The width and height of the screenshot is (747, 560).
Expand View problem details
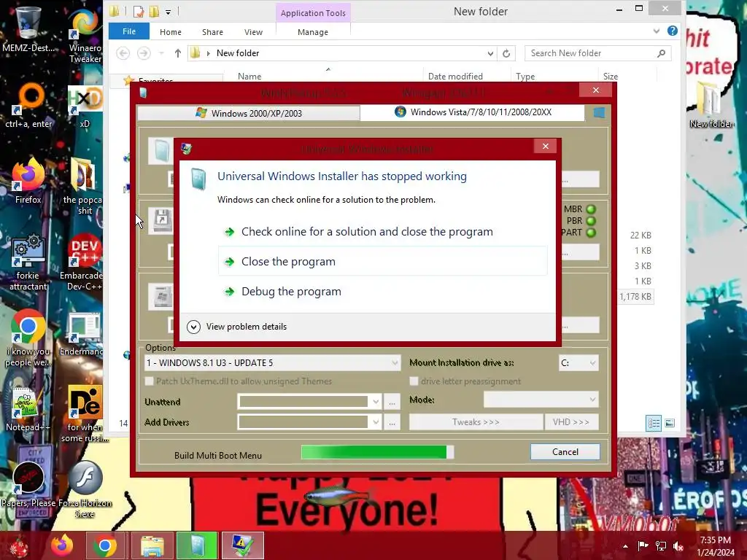(x=237, y=327)
